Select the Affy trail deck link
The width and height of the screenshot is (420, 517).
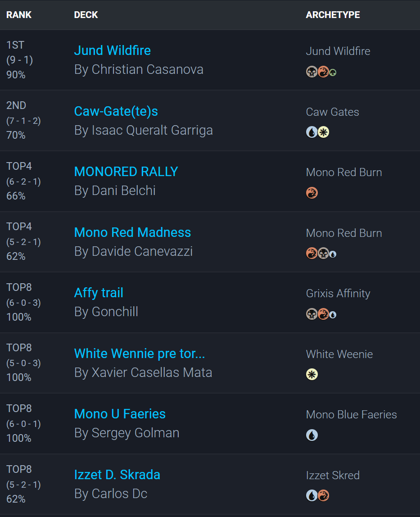click(x=99, y=293)
